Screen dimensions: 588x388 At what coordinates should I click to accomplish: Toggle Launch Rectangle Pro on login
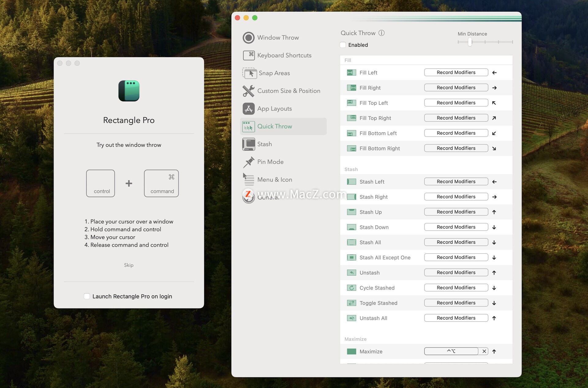click(87, 296)
